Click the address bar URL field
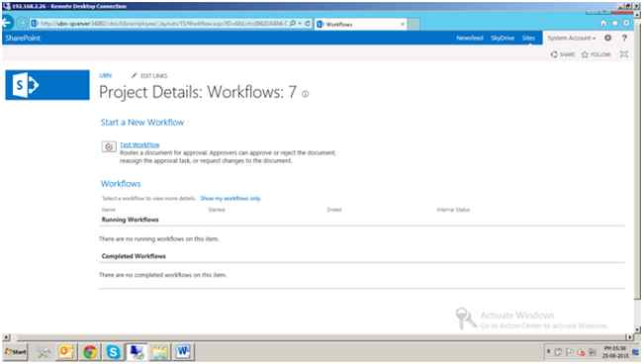This screenshot has width=643, height=364. 164,24
